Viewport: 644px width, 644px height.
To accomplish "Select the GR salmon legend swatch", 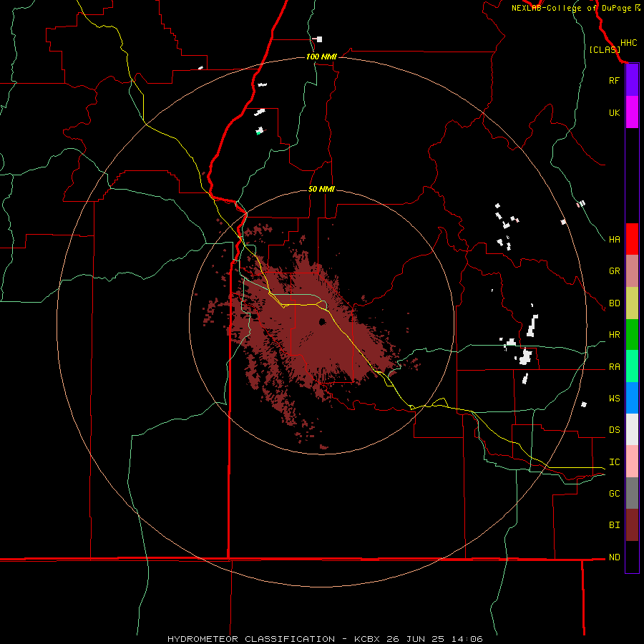I will (x=632, y=271).
